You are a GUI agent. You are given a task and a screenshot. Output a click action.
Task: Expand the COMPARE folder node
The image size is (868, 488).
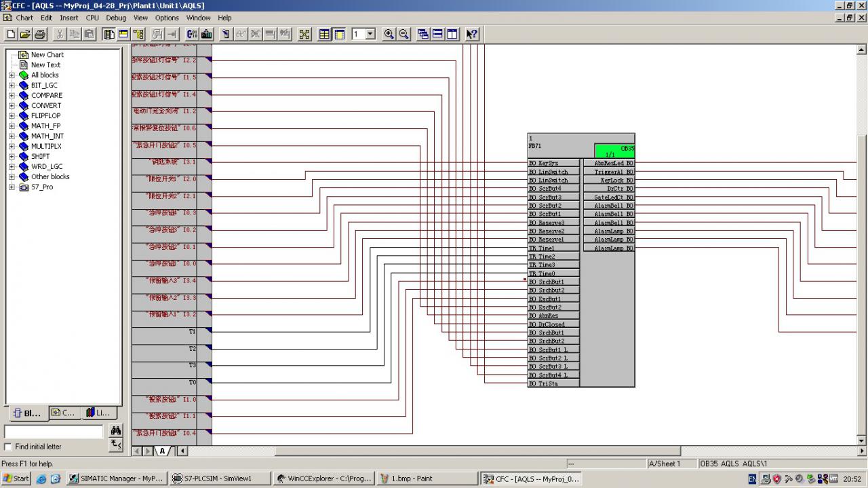tap(12, 96)
